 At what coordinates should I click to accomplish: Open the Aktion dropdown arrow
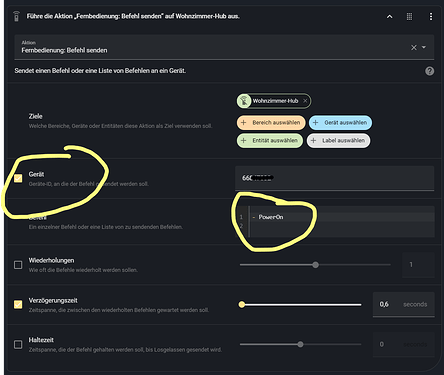pyautogui.click(x=424, y=47)
